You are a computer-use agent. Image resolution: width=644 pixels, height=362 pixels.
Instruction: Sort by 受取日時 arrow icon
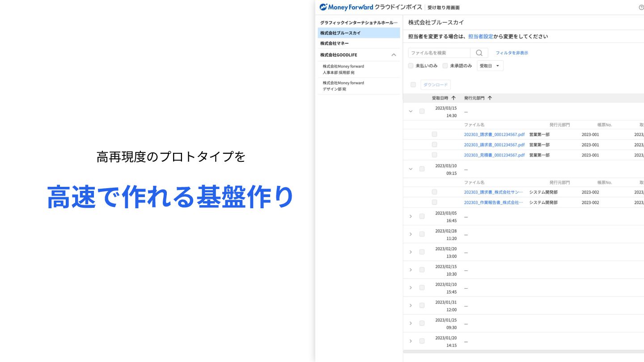[453, 98]
